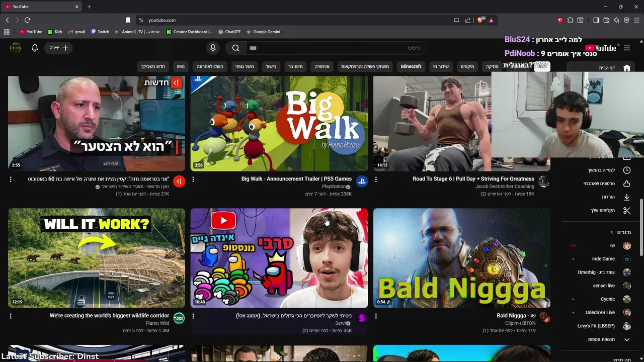Open Brave VPN shield icon

point(626,20)
